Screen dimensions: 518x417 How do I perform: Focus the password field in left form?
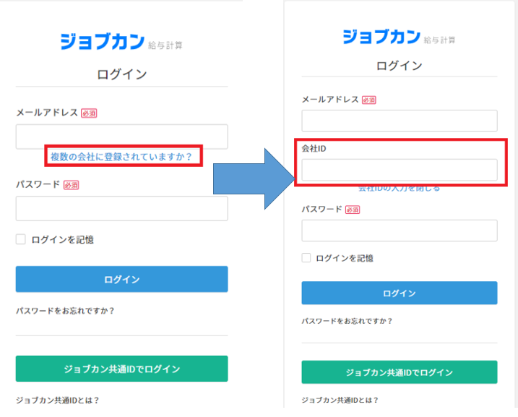coord(122,208)
